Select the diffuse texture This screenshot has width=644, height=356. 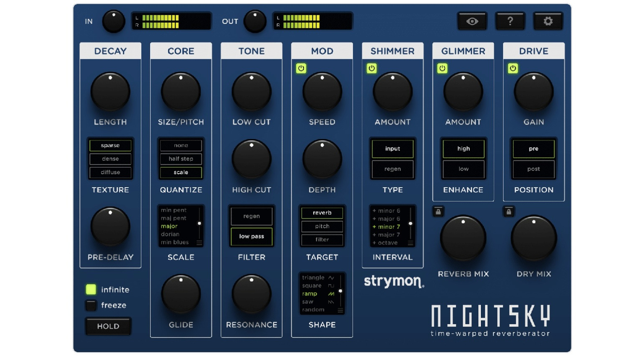[110, 172]
